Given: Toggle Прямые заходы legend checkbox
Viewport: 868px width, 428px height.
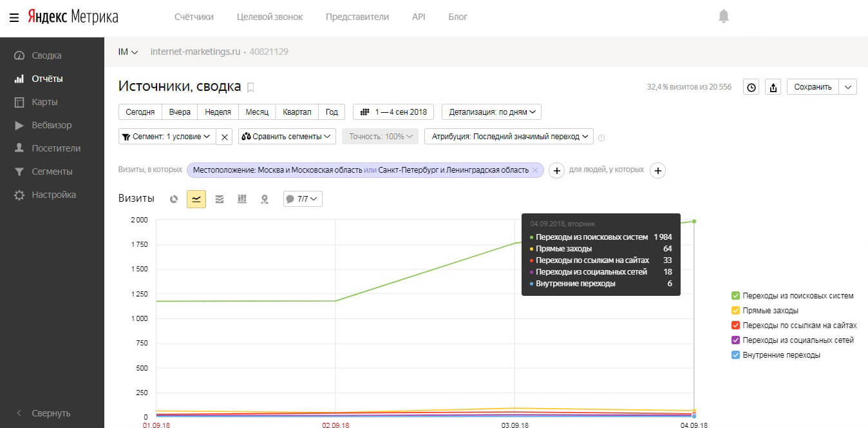Looking at the screenshot, I should click(735, 311).
